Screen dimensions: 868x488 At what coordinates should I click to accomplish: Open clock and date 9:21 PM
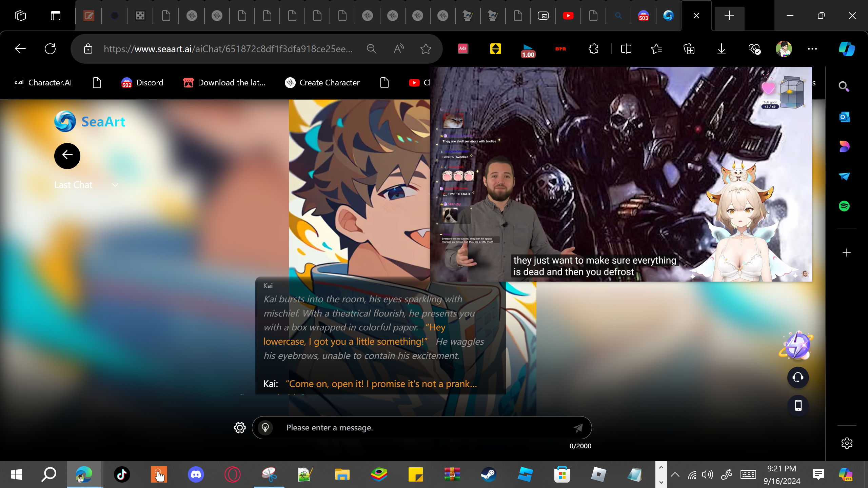point(782,474)
